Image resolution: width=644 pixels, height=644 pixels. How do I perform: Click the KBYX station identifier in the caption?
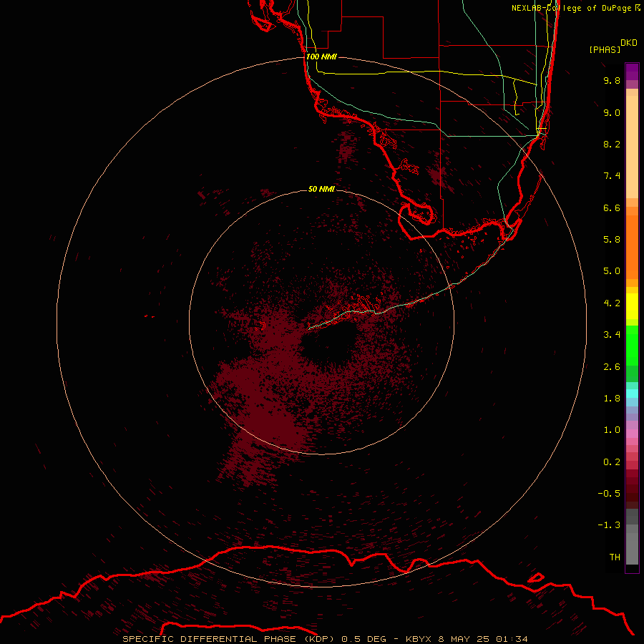tap(419, 639)
